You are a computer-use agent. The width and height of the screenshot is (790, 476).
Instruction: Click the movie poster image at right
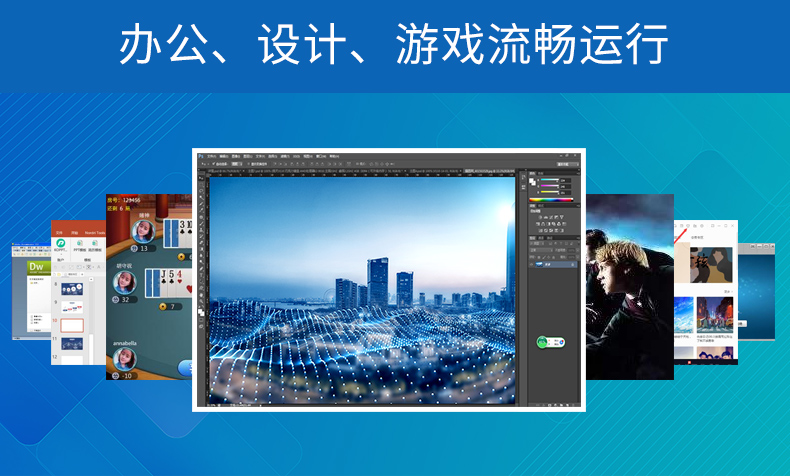tap(629, 287)
